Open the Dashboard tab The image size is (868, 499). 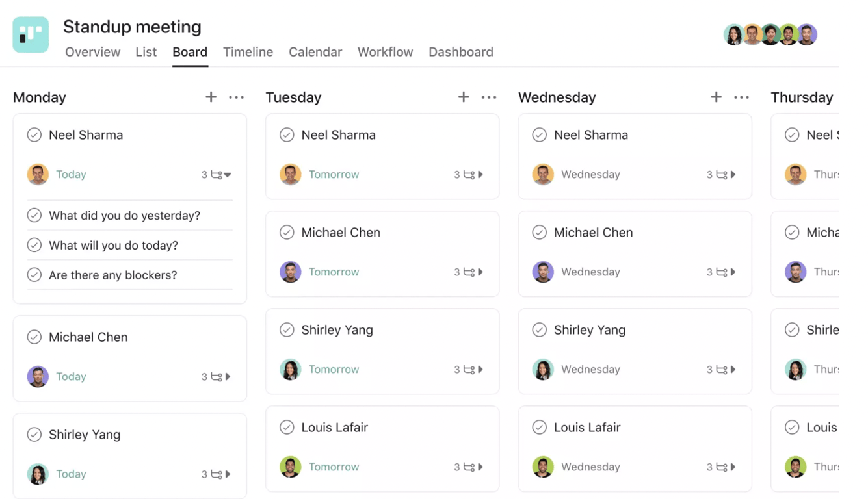tap(461, 52)
